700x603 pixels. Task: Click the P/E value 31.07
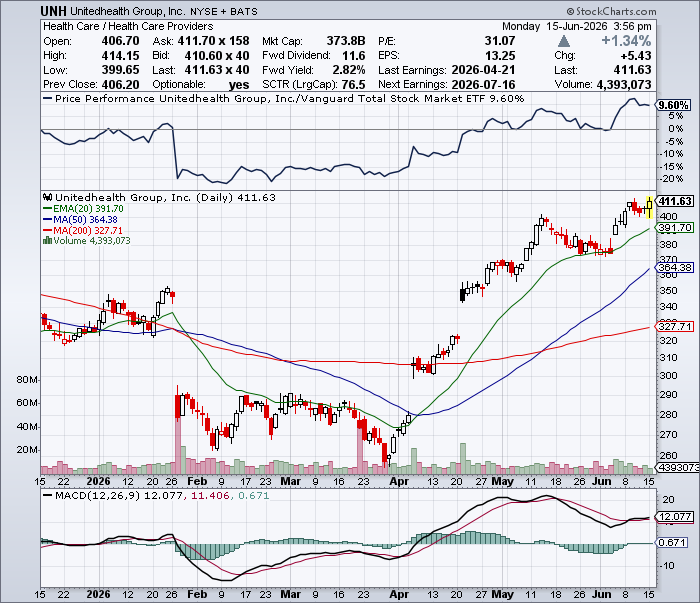point(500,41)
